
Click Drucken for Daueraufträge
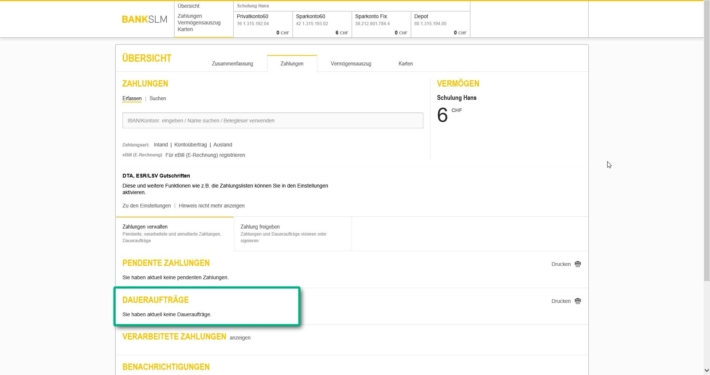pos(561,301)
